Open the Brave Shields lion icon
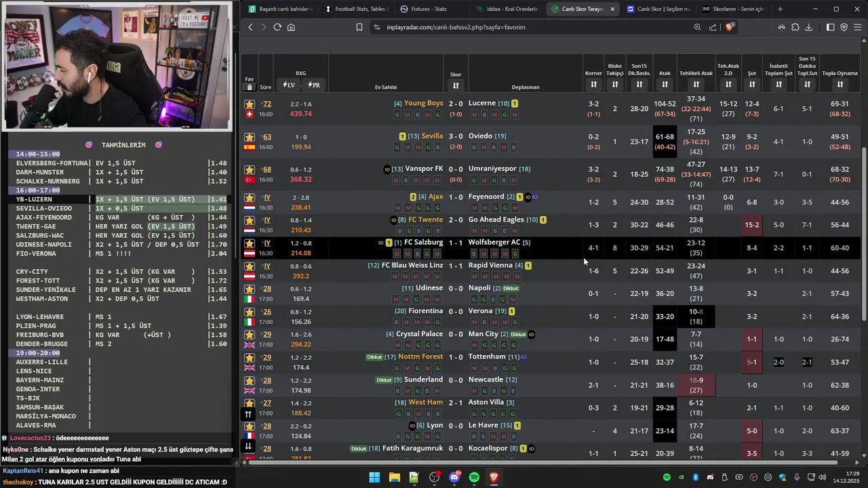This screenshot has width=868, height=488. (730, 27)
